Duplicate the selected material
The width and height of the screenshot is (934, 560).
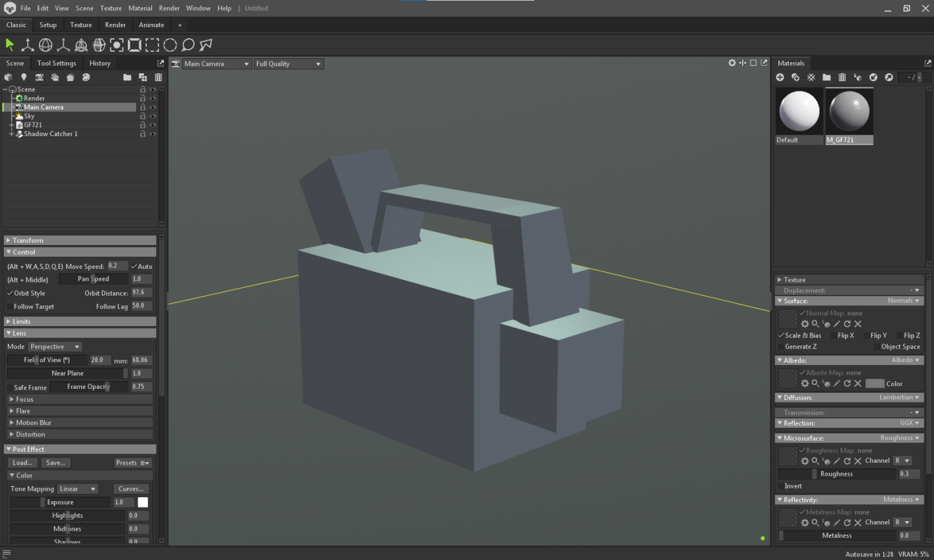coord(796,77)
